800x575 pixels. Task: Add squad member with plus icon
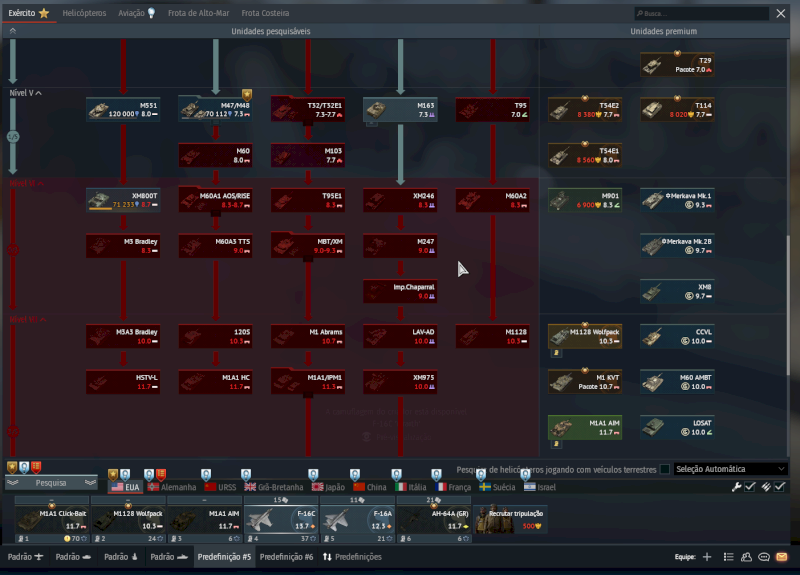point(707,557)
